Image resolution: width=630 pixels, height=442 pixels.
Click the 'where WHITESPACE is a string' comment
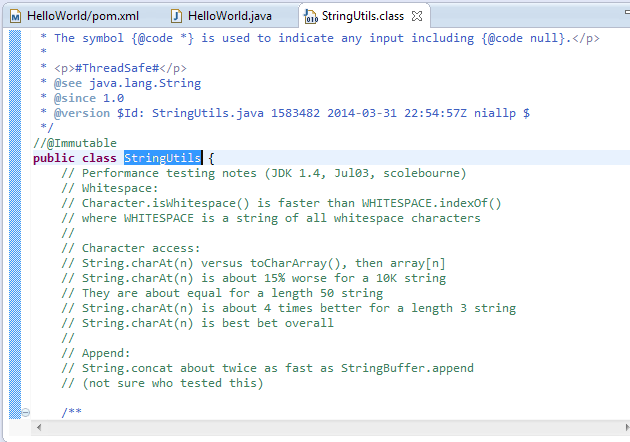pyautogui.click(x=271, y=218)
